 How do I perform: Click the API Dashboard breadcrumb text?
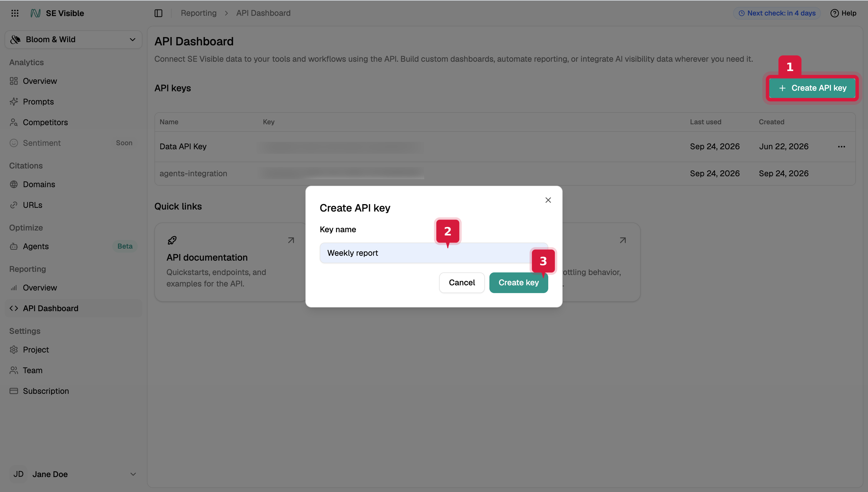(263, 13)
